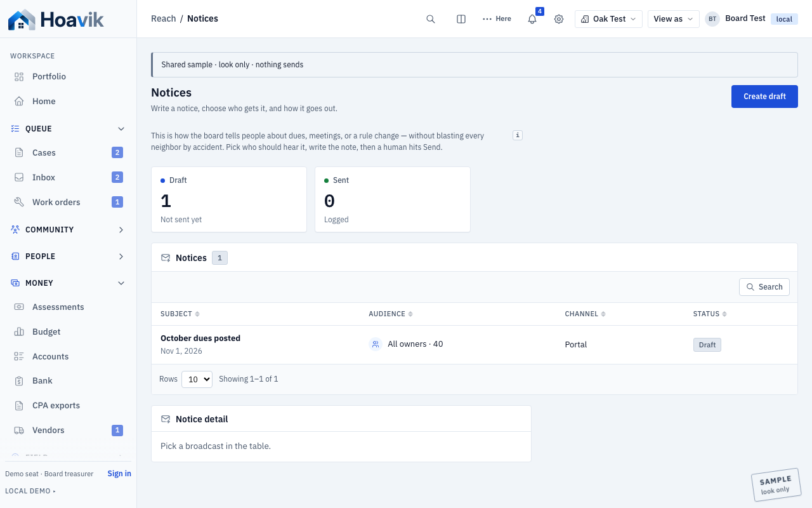Screen dimensions: 812x508
Task: Click the Cases document icon
Action: (x=19, y=153)
